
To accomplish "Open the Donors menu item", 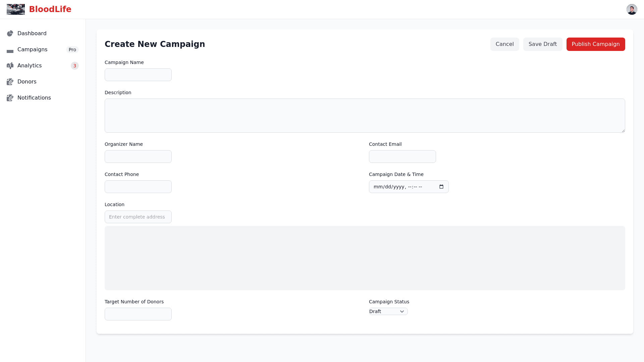I will tap(27, 82).
